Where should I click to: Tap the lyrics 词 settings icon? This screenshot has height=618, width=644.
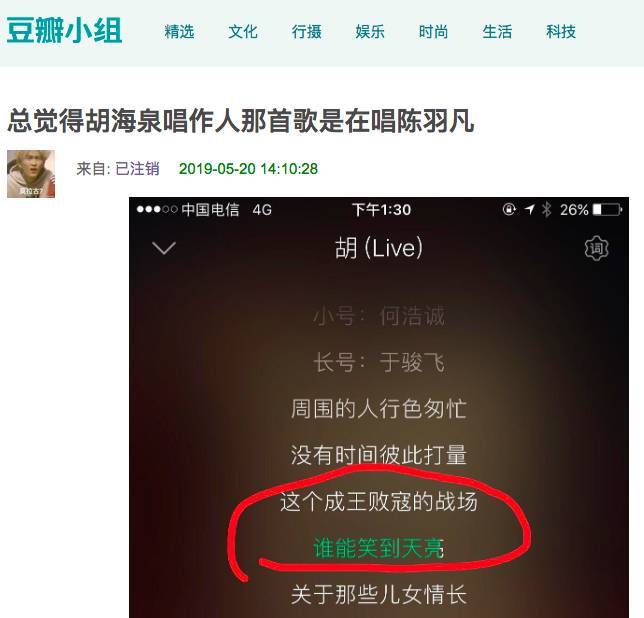pos(596,248)
